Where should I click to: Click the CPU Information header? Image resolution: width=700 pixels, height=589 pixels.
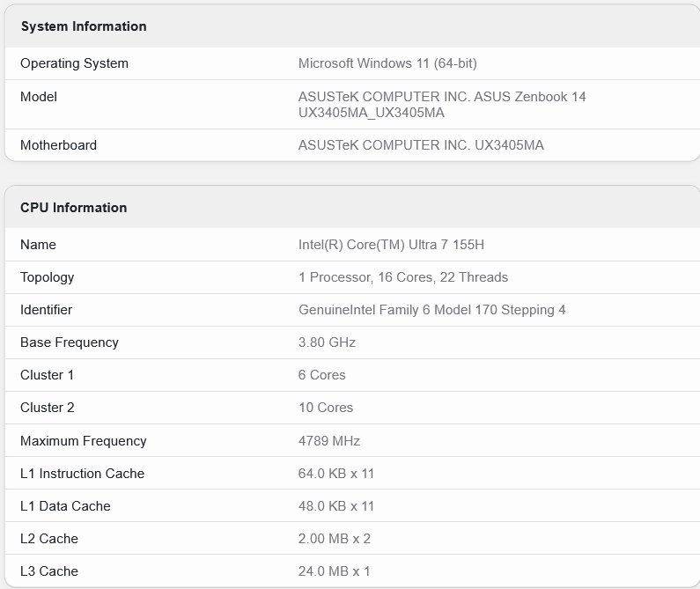[x=74, y=208]
